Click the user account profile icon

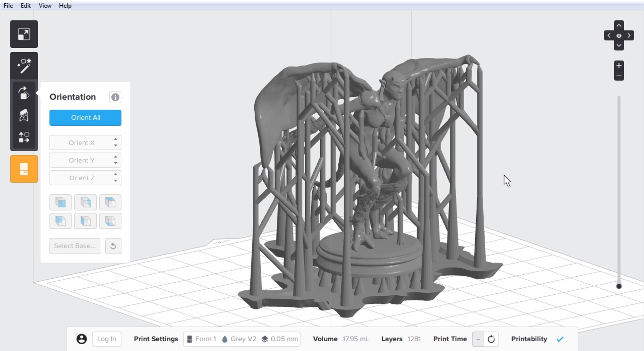pos(82,339)
